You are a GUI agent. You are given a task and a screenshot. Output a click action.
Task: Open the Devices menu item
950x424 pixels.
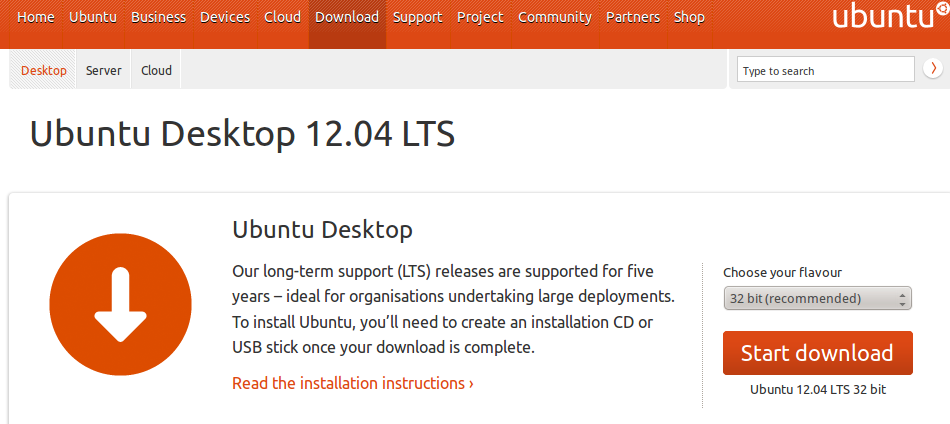(x=225, y=17)
